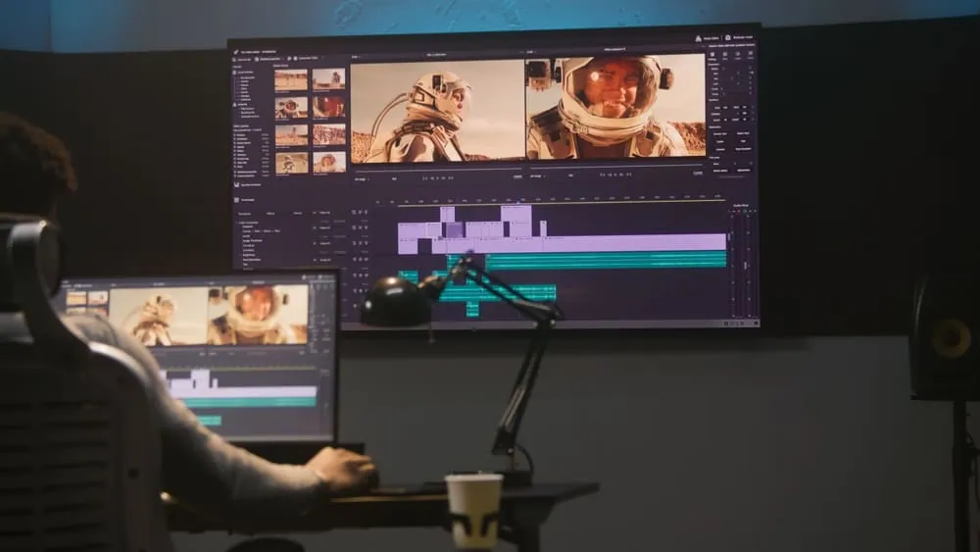Choose the bottom-left thumbnail of a walking astronaut
This screenshot has width=980, height=552.
point(291,163)
